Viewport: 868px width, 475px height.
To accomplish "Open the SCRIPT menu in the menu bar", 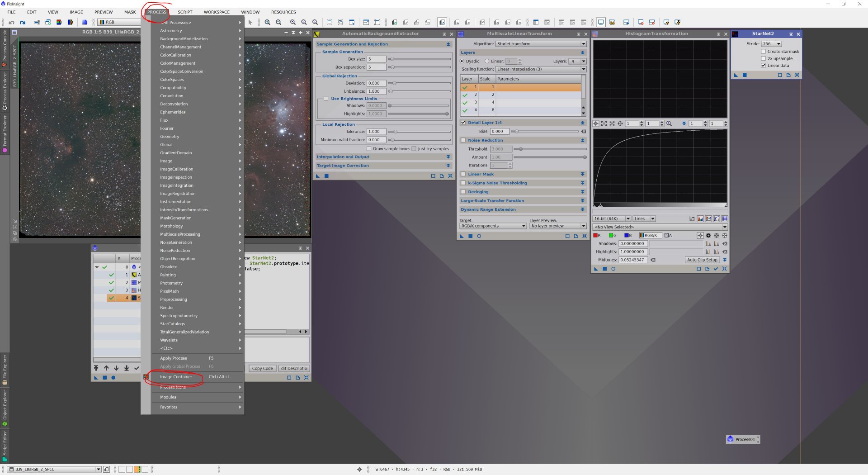I will point(185,12).
